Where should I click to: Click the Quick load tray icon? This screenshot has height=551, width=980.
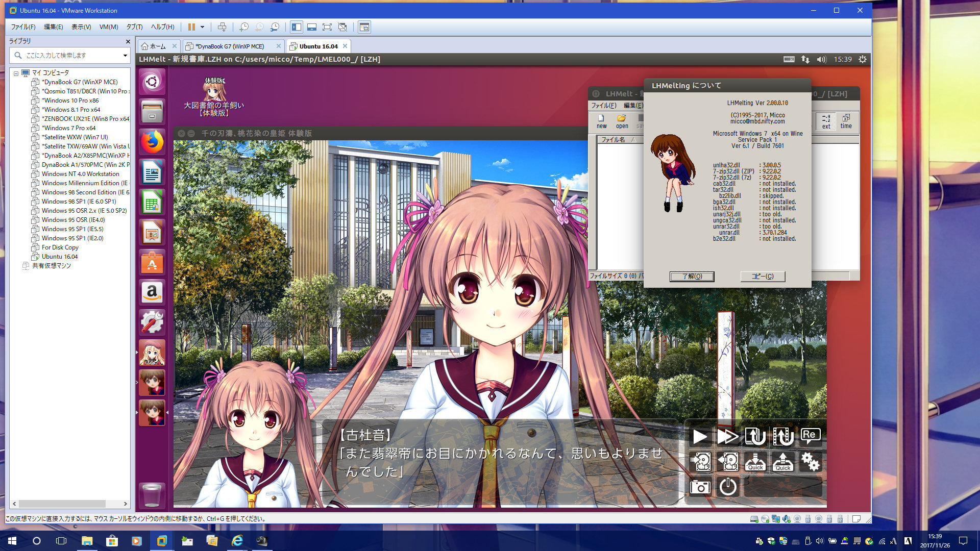coord(782,462)
